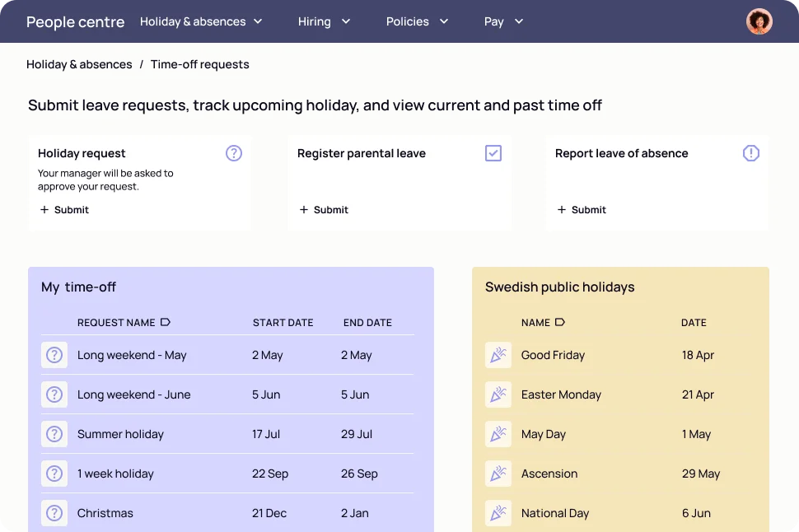
Task: Open the Hiring menu
Action: 324,21
